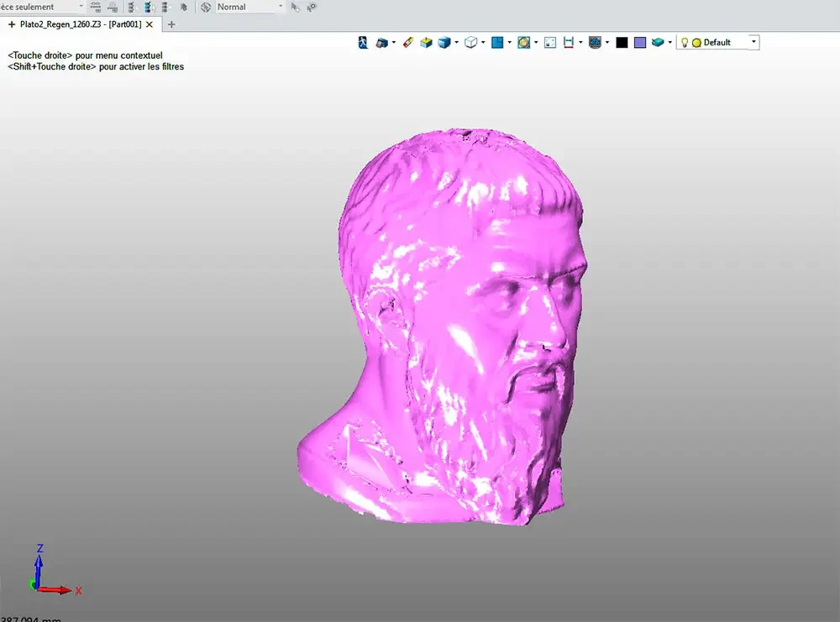Click the round gold framed object icon
The height and width of the screenshot is (622, 840).
523,42
